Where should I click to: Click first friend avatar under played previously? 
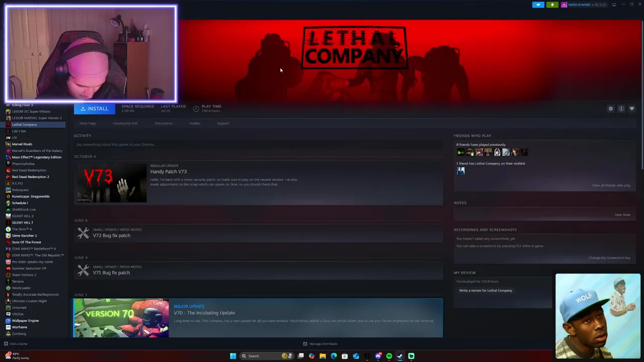click(x=460, y=152)
